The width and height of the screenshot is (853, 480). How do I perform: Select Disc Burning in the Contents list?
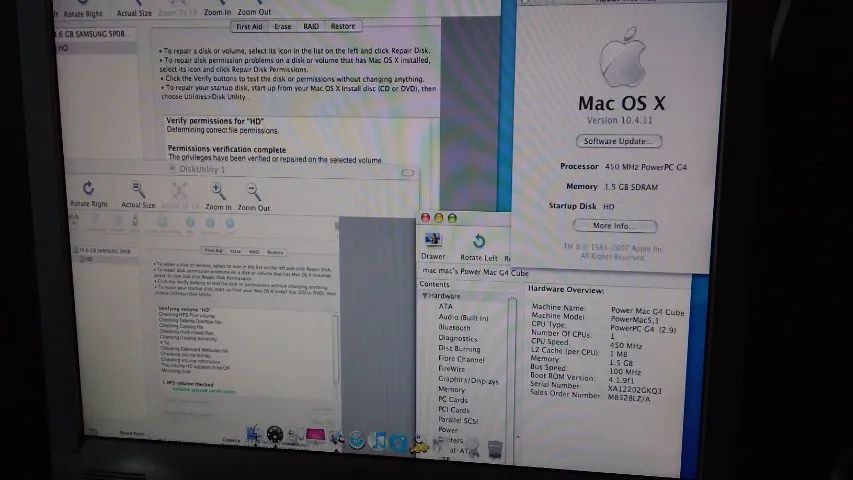point(459,348)
